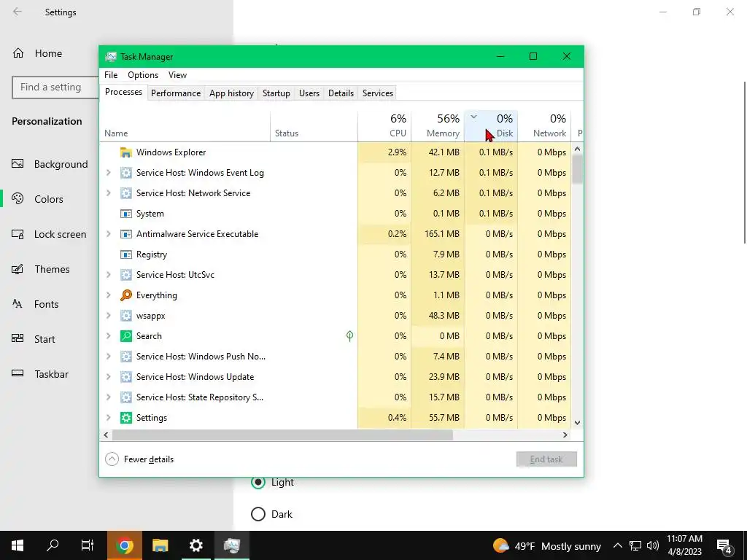Screen dimensions: 747x560
Task: Click the vertical scrollbar down arrow
Action: coord(578,423)
